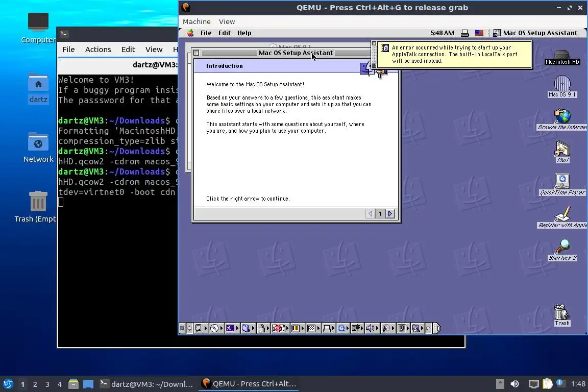Open Location Manager control strip module
This screenshot has height=392, width=588.
(280, 328)
